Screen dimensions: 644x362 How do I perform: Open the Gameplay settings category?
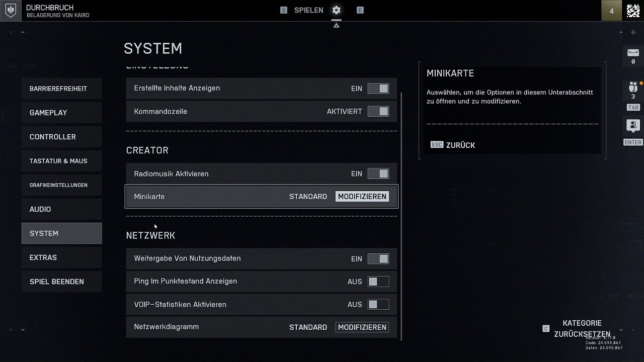coord(61,113)
